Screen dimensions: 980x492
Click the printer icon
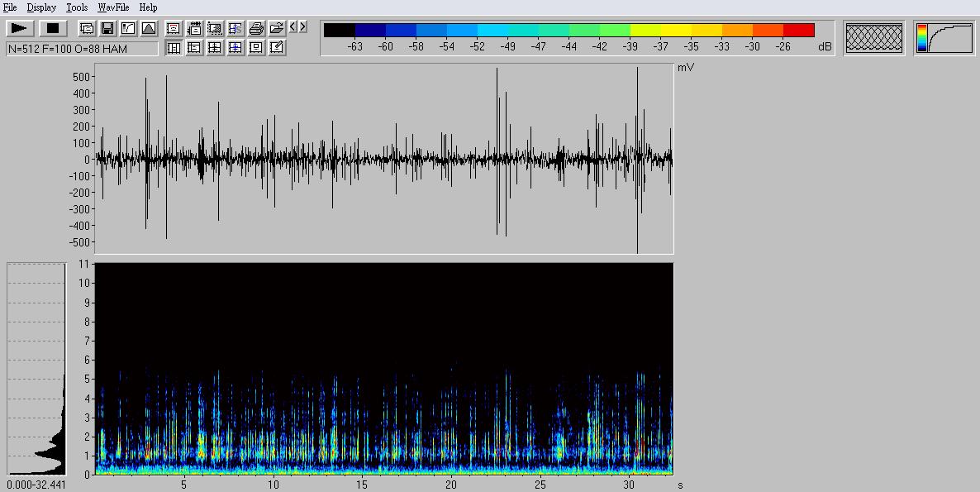[256, 28]
